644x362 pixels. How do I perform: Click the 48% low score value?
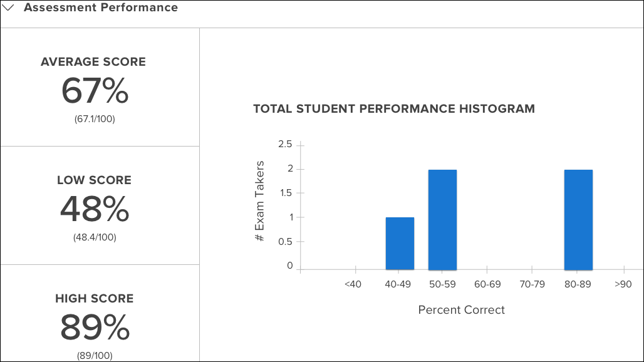(95, 209)
